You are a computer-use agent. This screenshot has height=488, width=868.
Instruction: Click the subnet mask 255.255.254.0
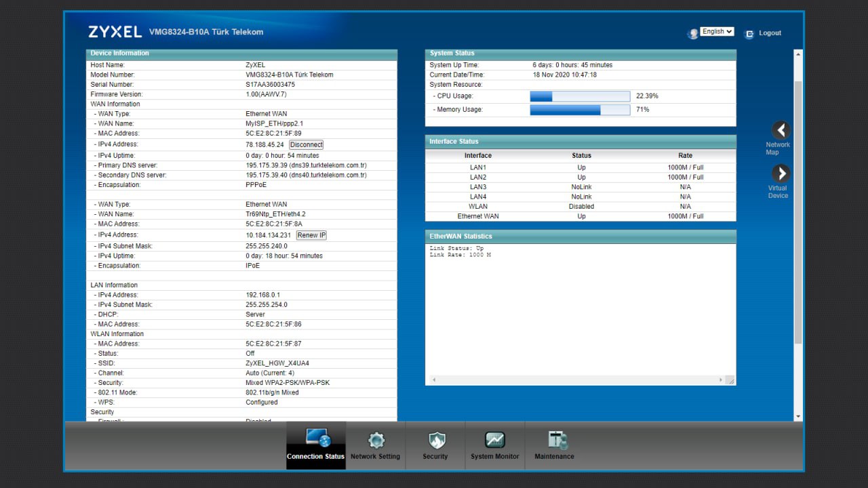tap(267, 304)
